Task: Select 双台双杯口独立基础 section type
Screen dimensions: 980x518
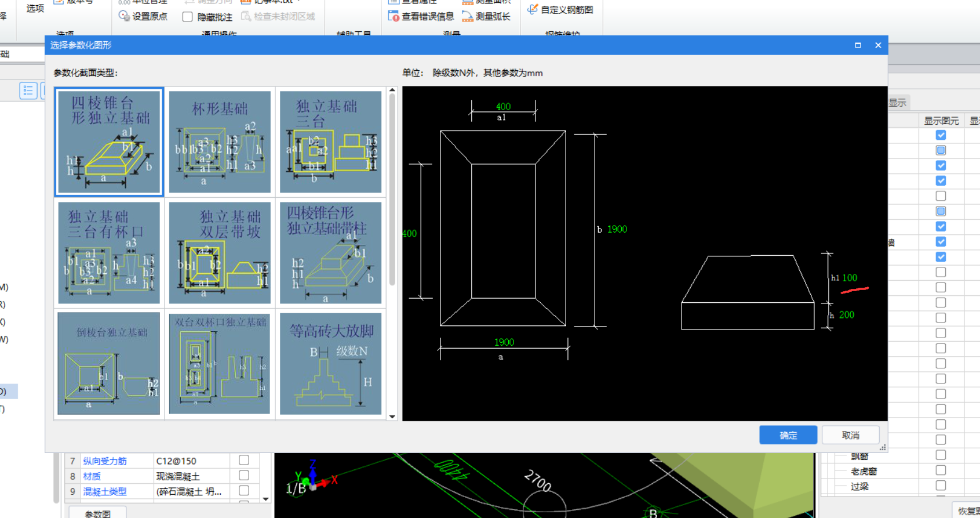Action: [220, 364]
